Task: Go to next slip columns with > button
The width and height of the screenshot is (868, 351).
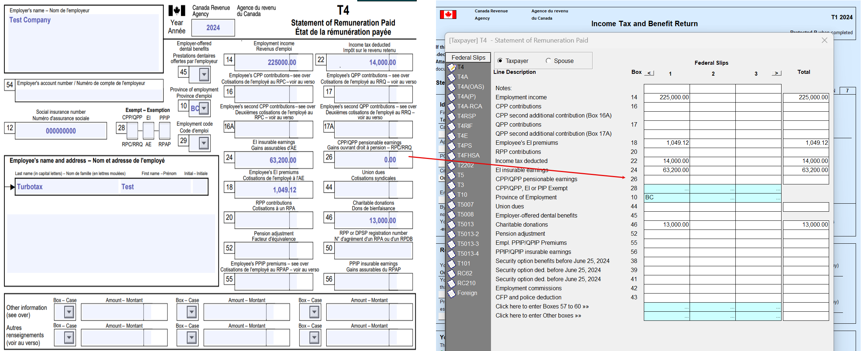Action: [x=776, y=73]
